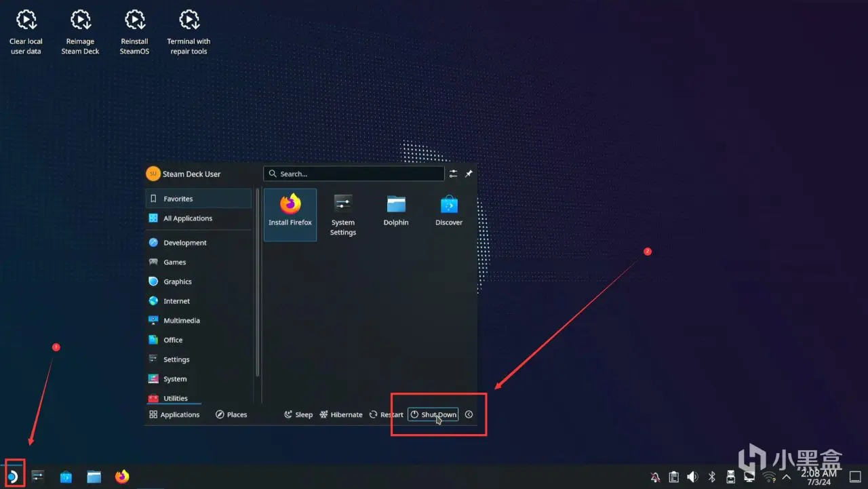Open the Utilities category
The width and height of the screenshot is (868, 489).
tap(199, 398)
